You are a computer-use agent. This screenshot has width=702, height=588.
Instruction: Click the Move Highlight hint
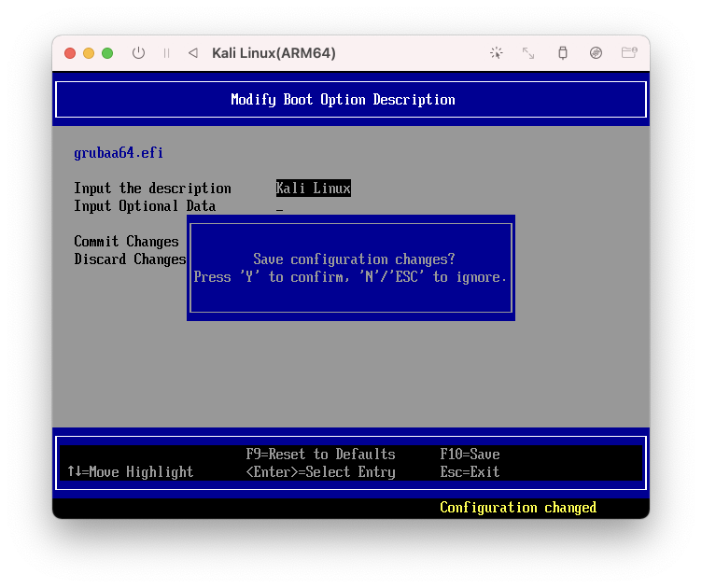[x=131, y=472]
